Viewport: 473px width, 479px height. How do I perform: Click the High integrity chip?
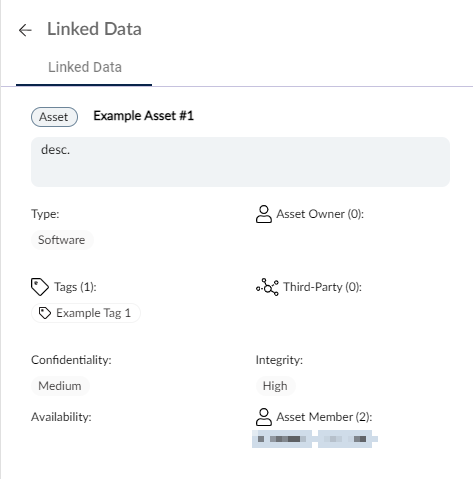tap(275, 386)
